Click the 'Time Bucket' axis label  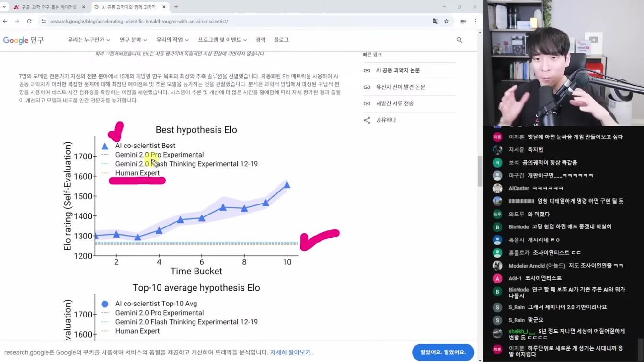[x=196, y=271]
